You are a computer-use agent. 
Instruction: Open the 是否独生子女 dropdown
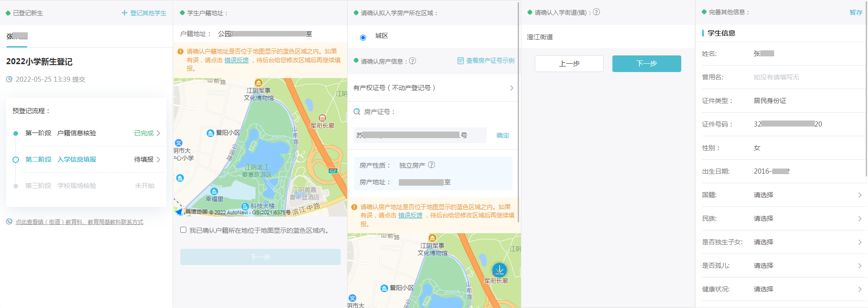783,242
